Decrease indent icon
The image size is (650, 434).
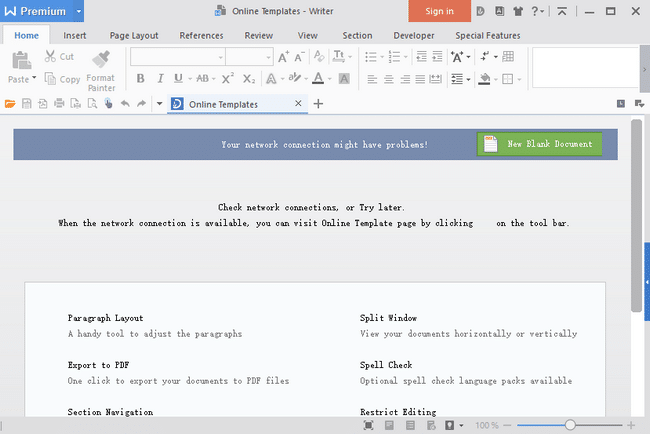tap(421, 56)
